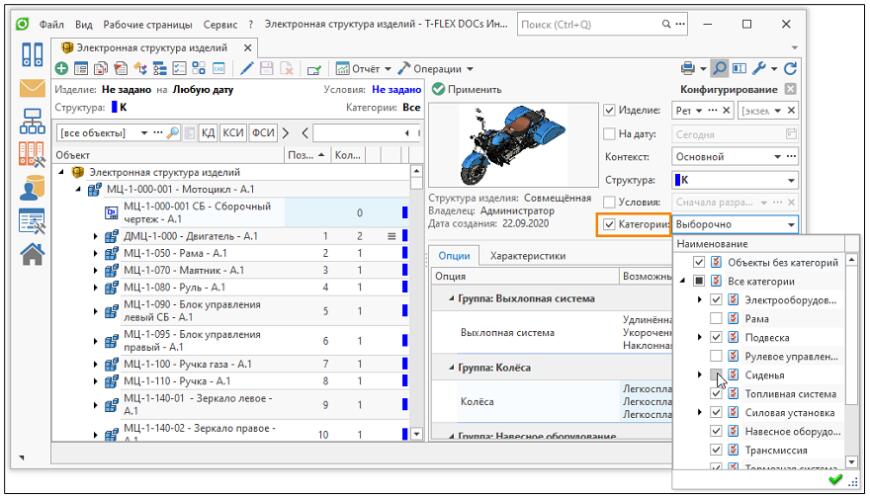Open the [все объекты] filter dropdown

coord(144,133)
